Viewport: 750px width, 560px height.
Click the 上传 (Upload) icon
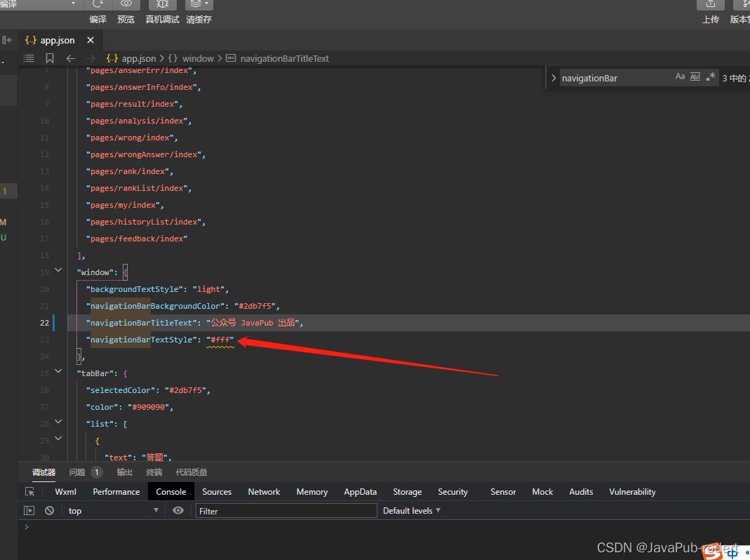click(x=710, y=6)
